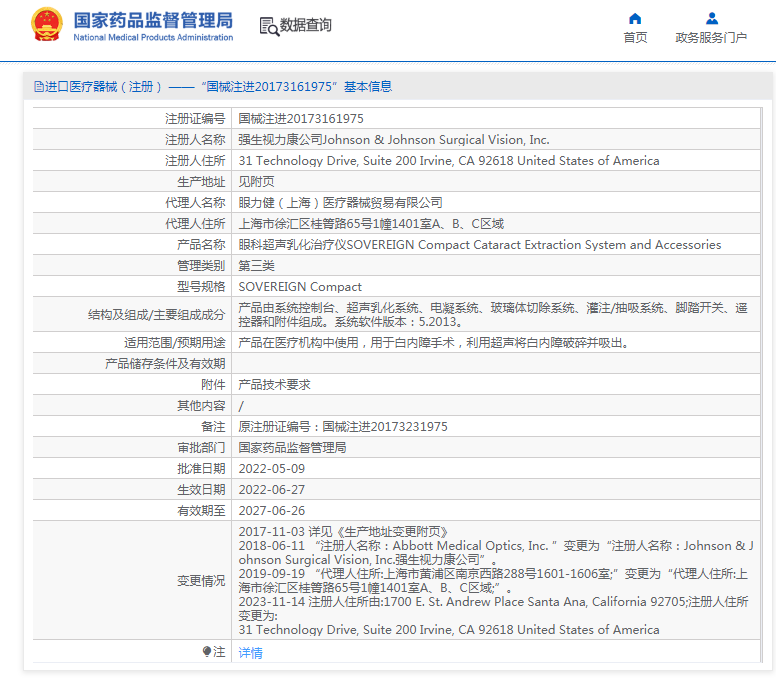Image resolution: width=776 pixels, height=678 pixels.
Task: Click the document icon before 进口医疗器械
Action: click(39, 87)
